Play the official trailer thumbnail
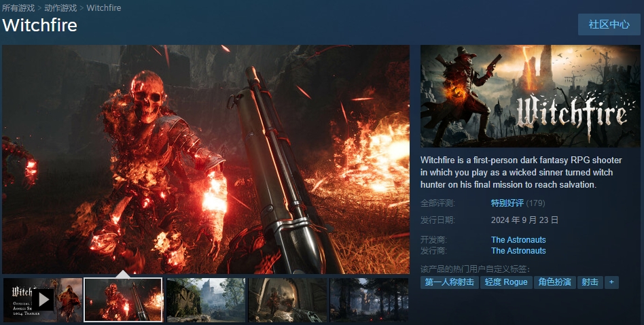Viewport: 644px width, 325px height. 43,300
